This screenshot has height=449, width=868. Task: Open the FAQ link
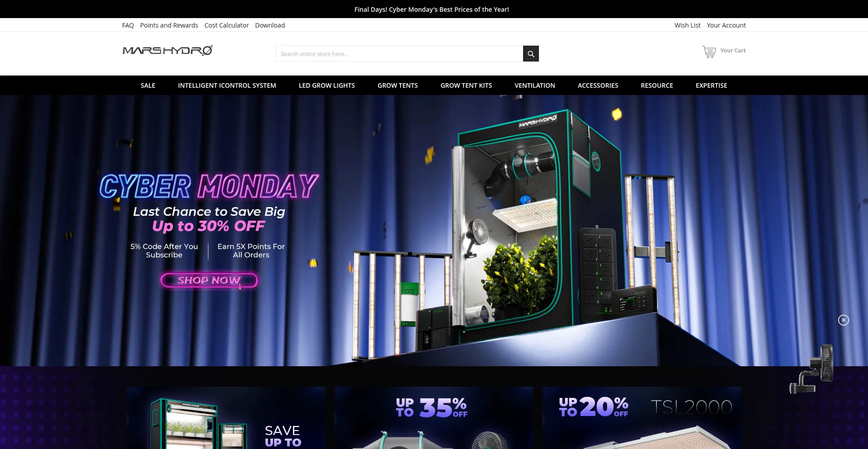[x=128, y=25]
